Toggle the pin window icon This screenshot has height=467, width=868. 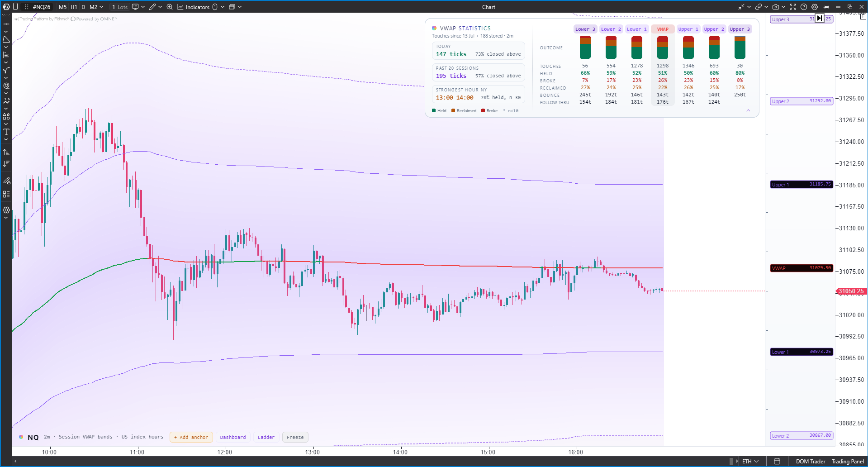coord(826,7)
